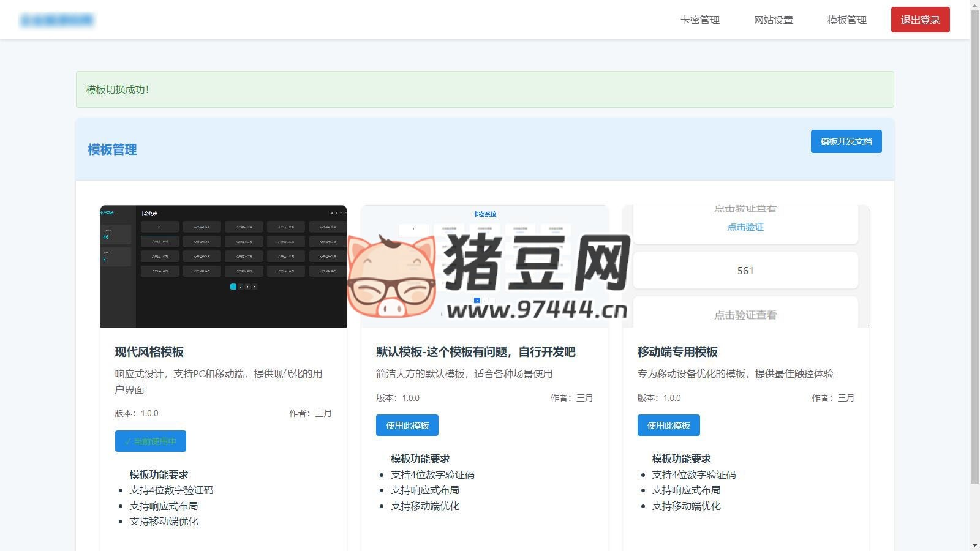Screen dimensions: 980x551
Task: Click the 模板管理 page heading
Action: (111, 149)
